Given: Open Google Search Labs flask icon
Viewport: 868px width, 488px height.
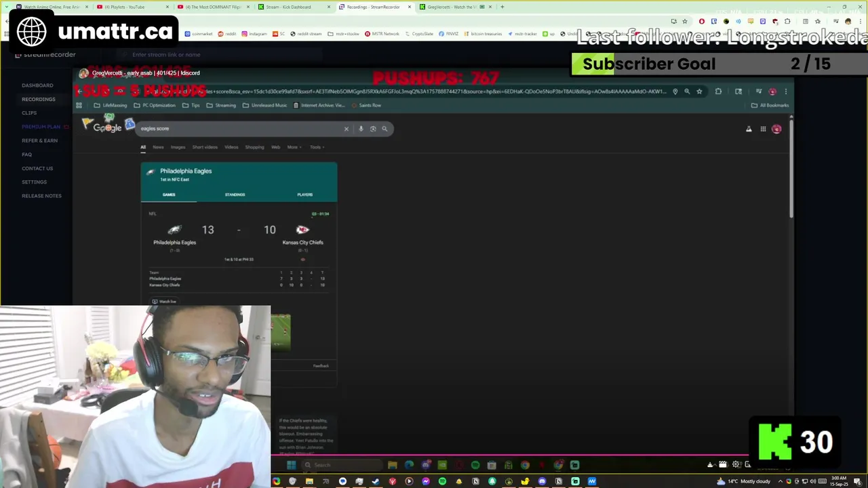Looking at the screenshot, I should 749,129.
